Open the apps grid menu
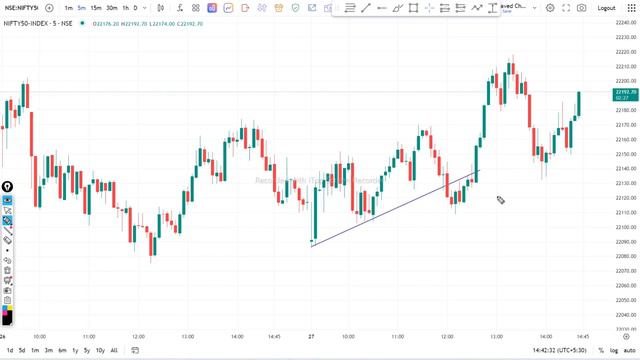 coord(631,8)
